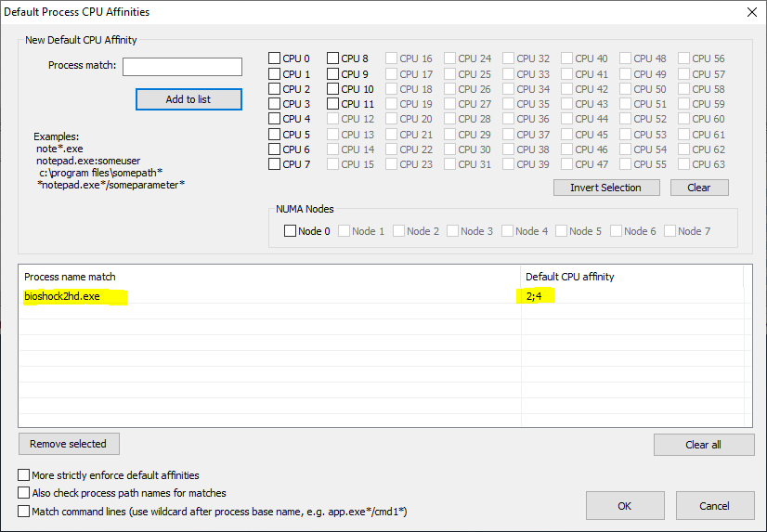Confirm the dialog with OK
Viewport: 767px width, 532px height.
pyautogui.click(x=624, y=506)
